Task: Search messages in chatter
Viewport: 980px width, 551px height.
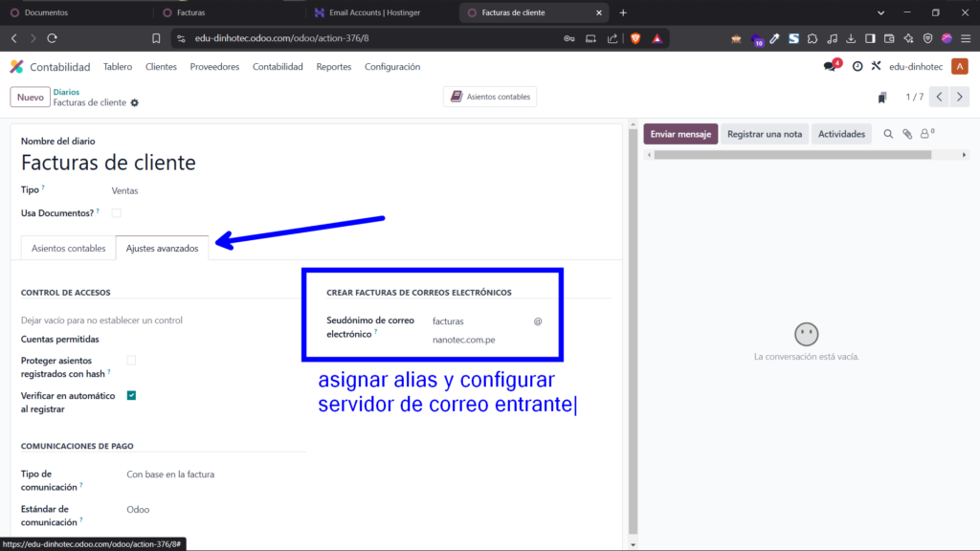Action: [888, 134]
